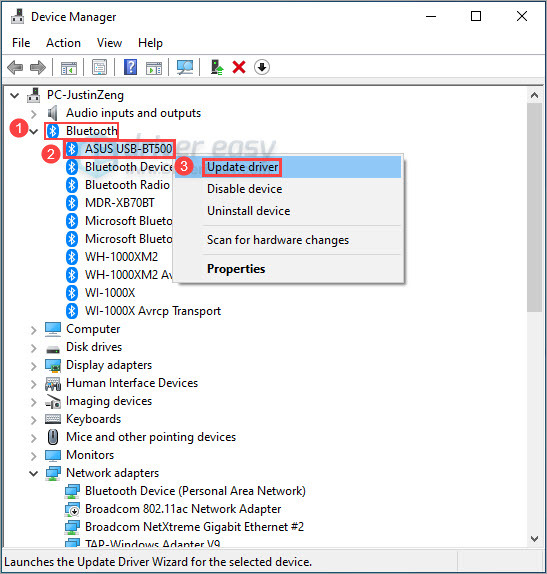547x574 pixels.
Task: Expand the Monitors chevron
Action: [x=34, y=455]
